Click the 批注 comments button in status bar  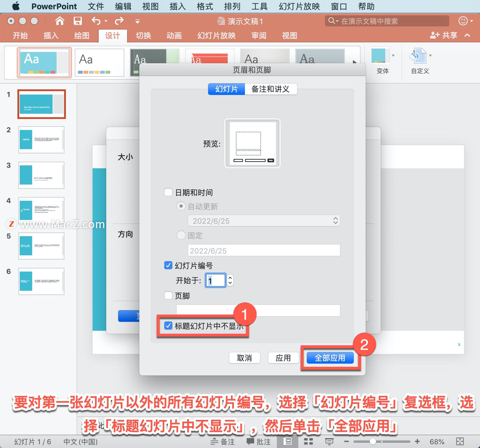pyautogui.click(x=259, y=442)
